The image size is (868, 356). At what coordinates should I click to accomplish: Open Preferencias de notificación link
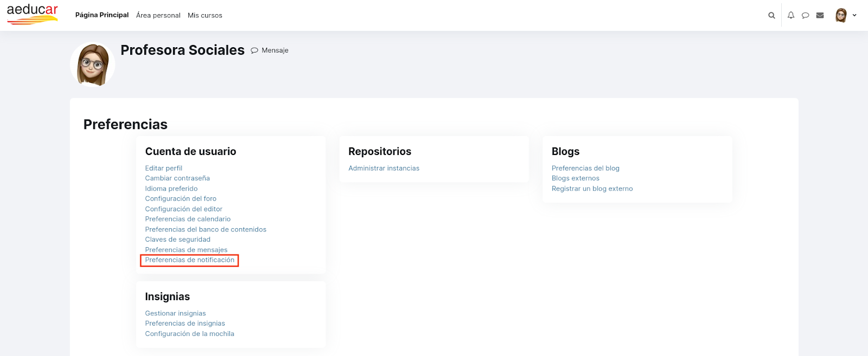(190, 260)
